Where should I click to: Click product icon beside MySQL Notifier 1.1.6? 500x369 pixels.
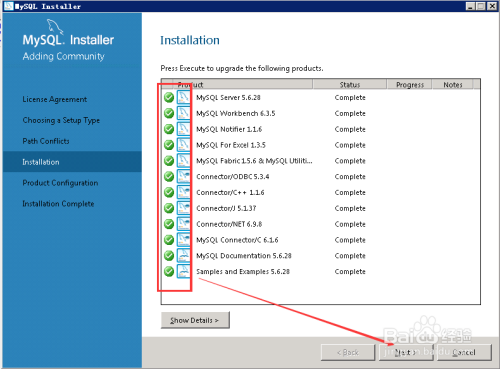click(183, 129)
